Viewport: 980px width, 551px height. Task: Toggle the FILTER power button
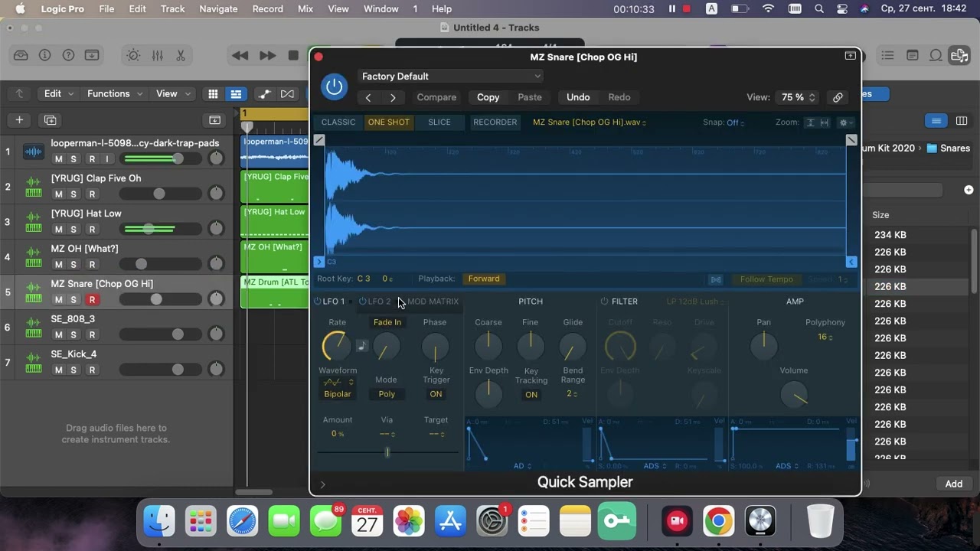pyautogui.click(x=604, y=302)
